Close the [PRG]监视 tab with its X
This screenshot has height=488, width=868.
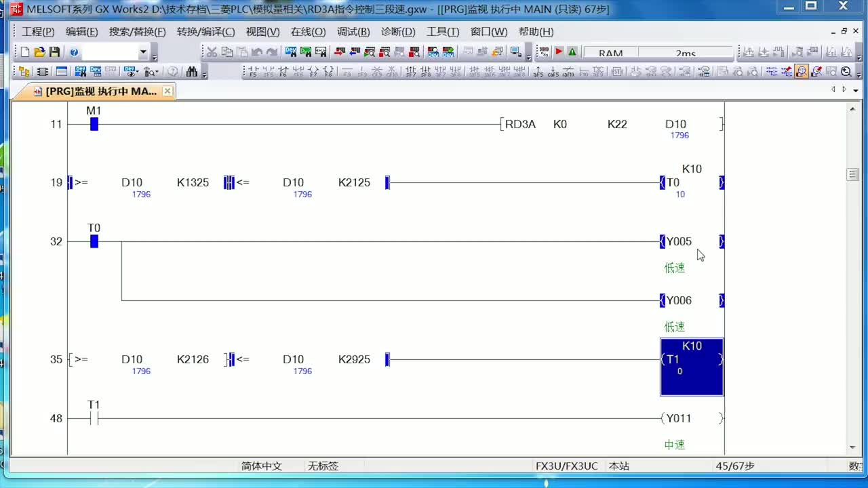pyautogui.click(x=167, y=91)
